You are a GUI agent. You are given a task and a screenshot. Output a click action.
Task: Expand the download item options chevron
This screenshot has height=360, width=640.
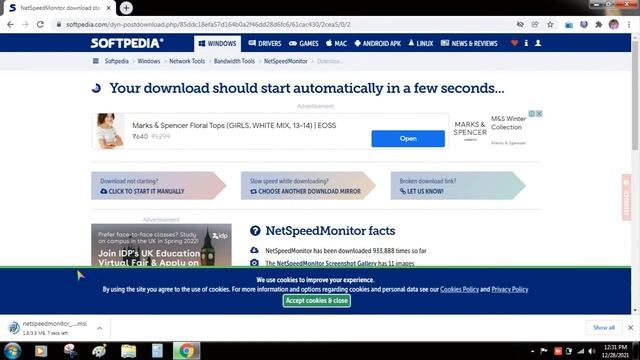pyautogui.click(x=100, y=328)
